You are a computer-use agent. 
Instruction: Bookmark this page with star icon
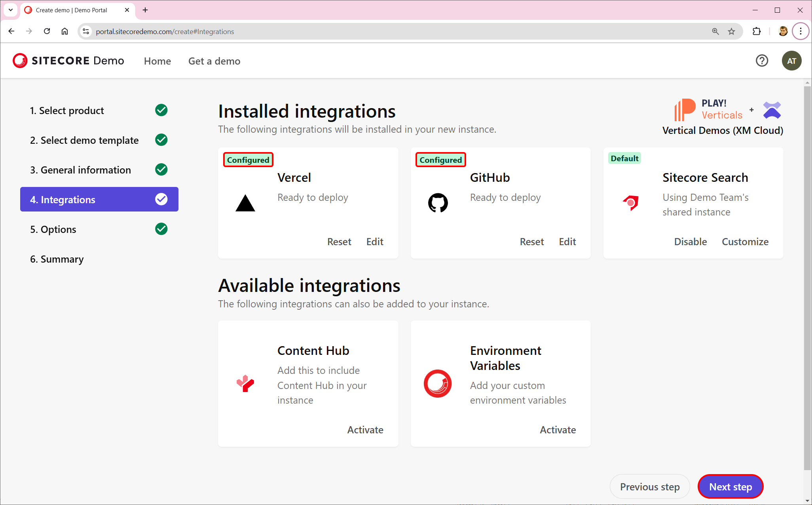(731, 31)
